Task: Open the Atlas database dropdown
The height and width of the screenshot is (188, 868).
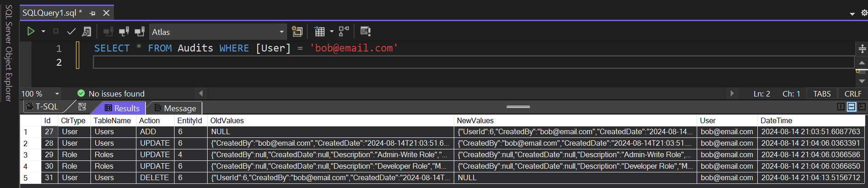Action: pyautogui.click(x=218, y=32)
